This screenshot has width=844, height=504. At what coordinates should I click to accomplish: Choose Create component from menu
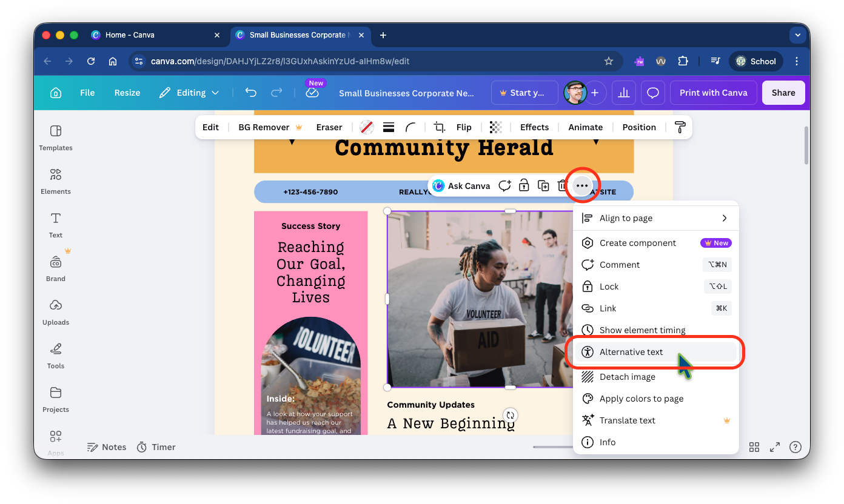(x=656, y=243)
